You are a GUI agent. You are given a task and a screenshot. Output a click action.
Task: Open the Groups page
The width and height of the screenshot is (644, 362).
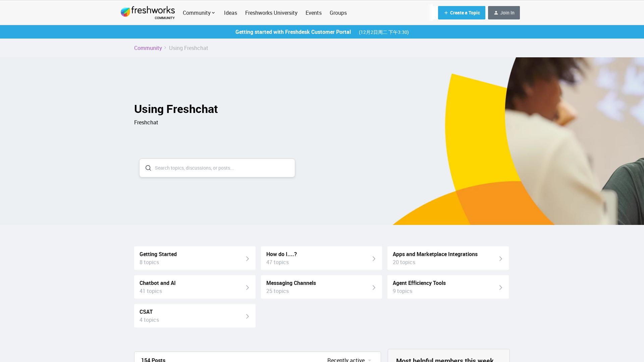(338, 13)
